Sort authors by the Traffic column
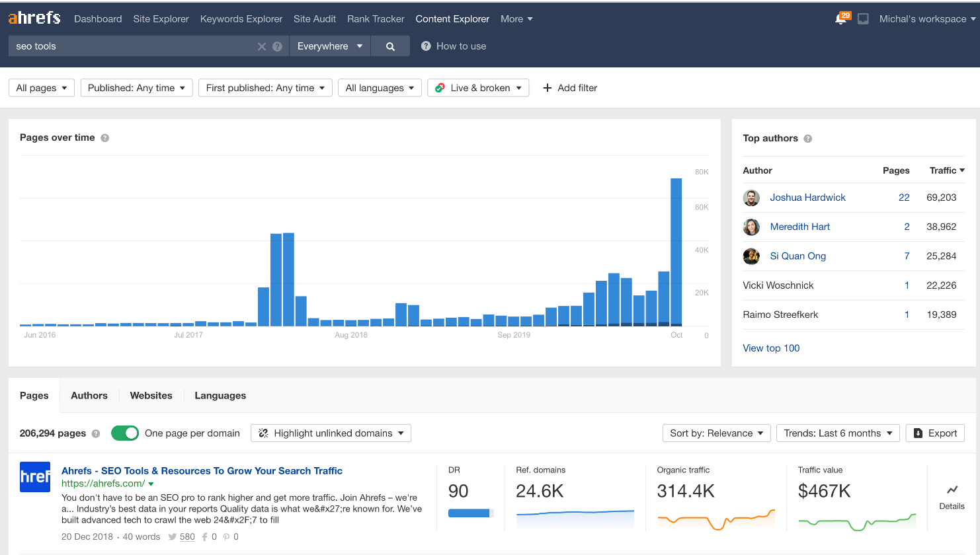This screenshot has height=555, width=980. 946,170
